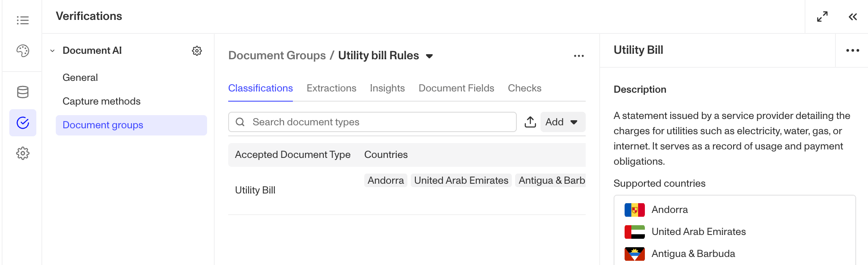Go to Capture methods

pyautogui.click(x=101, y=101)
